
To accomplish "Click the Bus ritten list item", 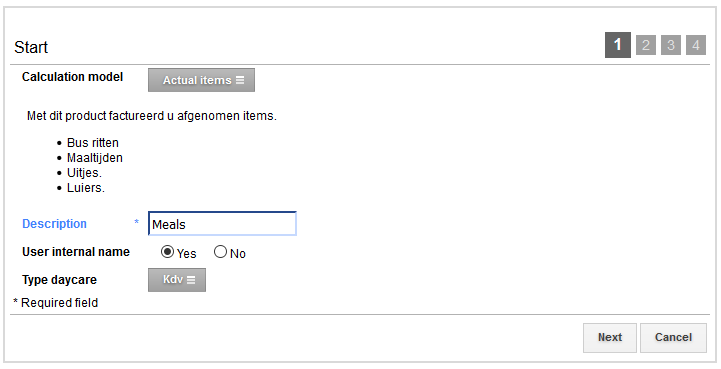I will pos(93,143).
